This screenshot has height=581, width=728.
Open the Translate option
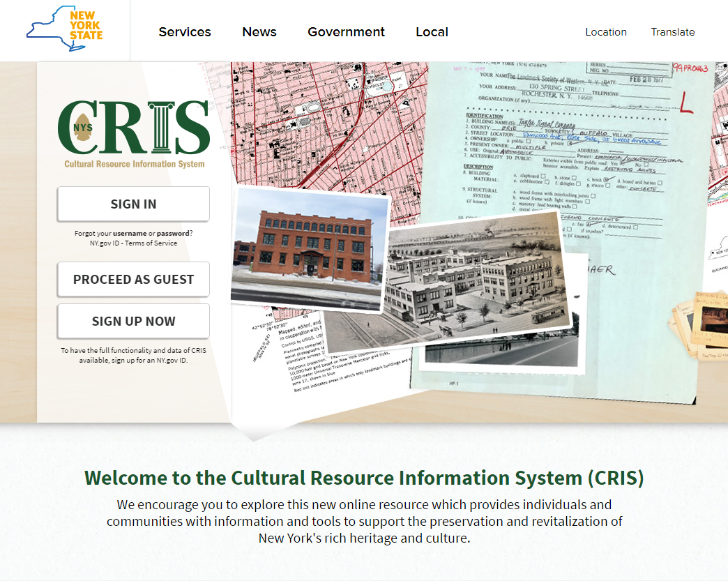tap(672, 32)
